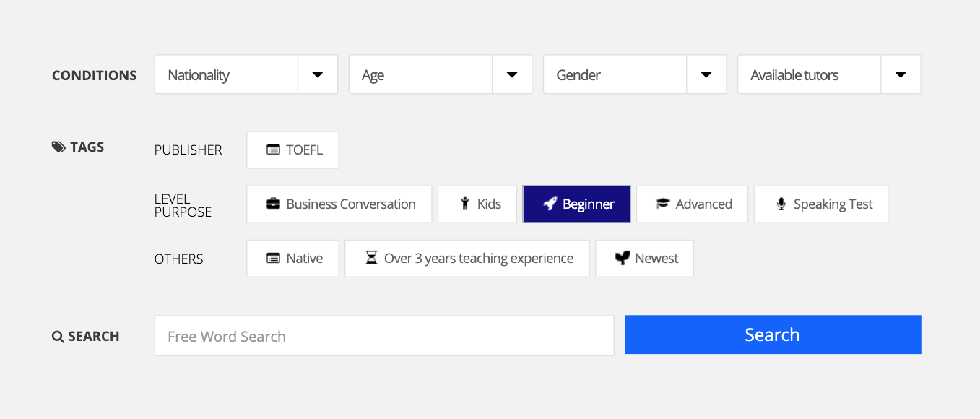Deselect the Beginner level tag
980x419 pixels.
coord(576,204)
